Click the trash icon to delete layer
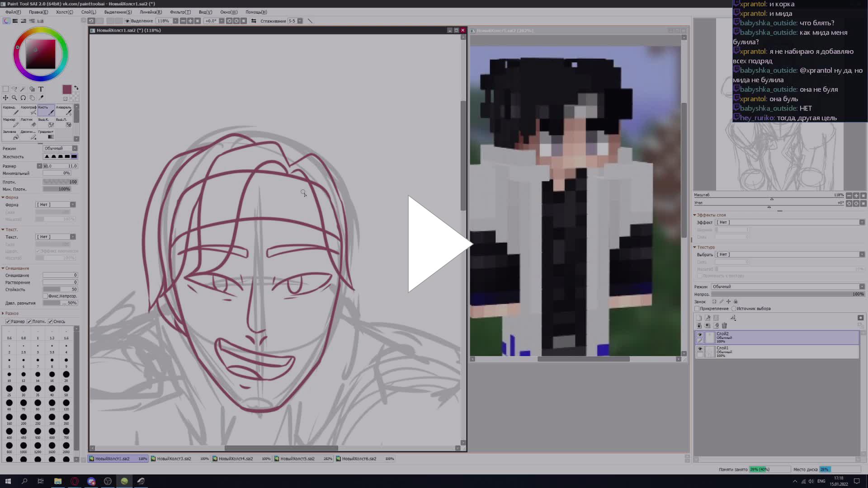This screenshot has height=488, width=868. [724, 325]
